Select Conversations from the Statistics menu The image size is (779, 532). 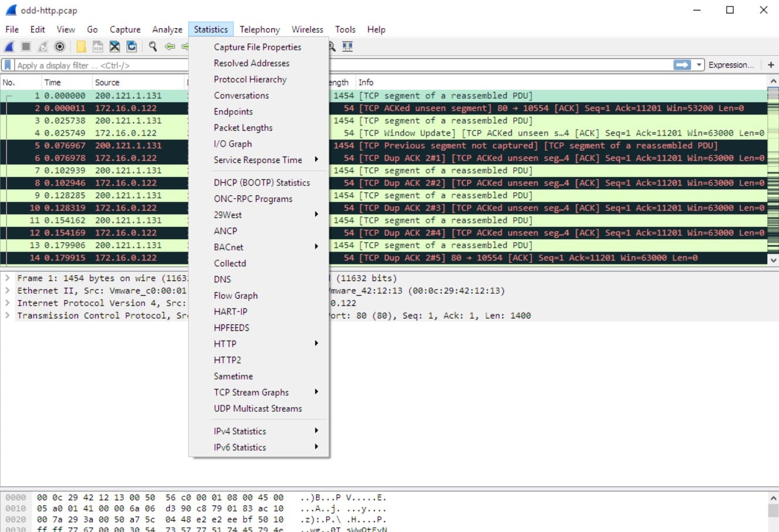click(241, 95)
